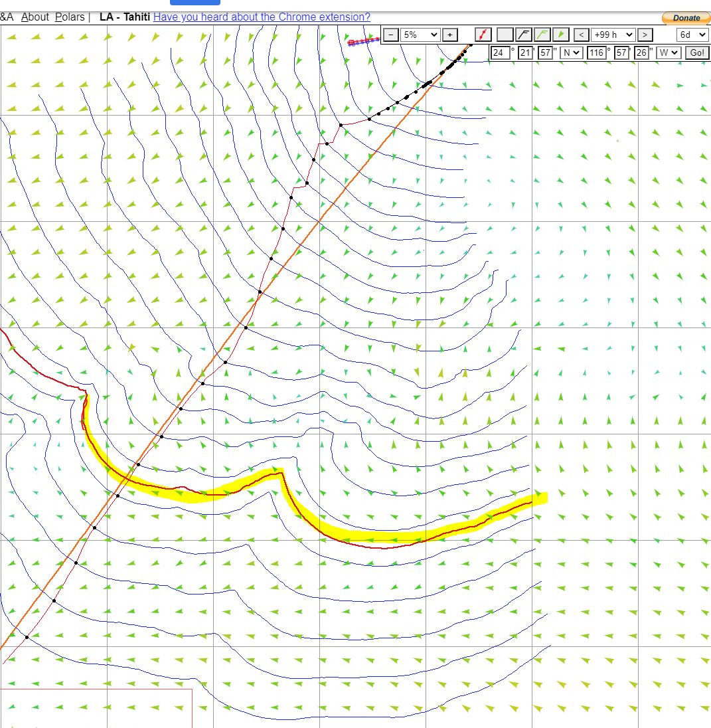Image resolution: width=711 pixels, height=728 pixels.
Task: Click the LA - Tahiti race title
Action: (x=124, y=17)
